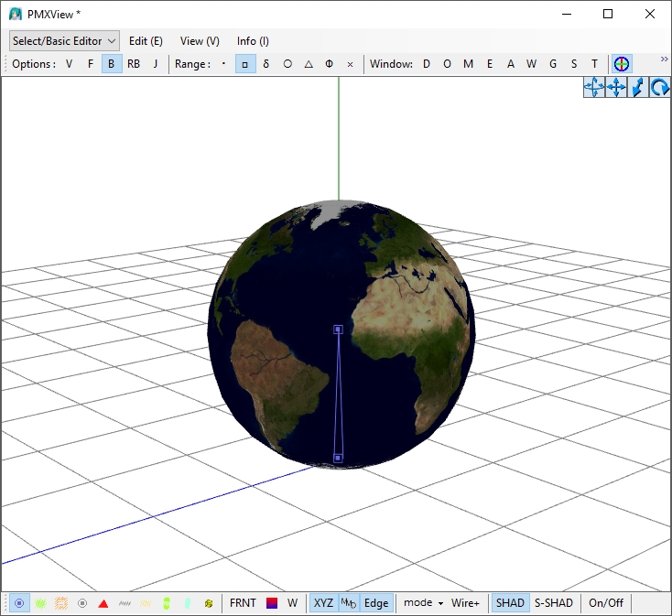Image resolution: width=672 pixels, height=616 pixels.
Task: Toggle the pale yellow slashes display icon
Action: [x=146, y=603]
